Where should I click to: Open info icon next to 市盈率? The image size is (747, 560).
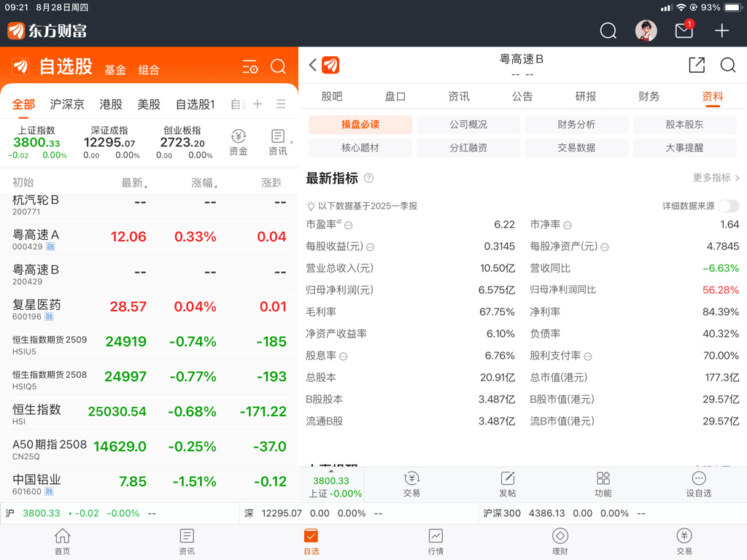349,225
